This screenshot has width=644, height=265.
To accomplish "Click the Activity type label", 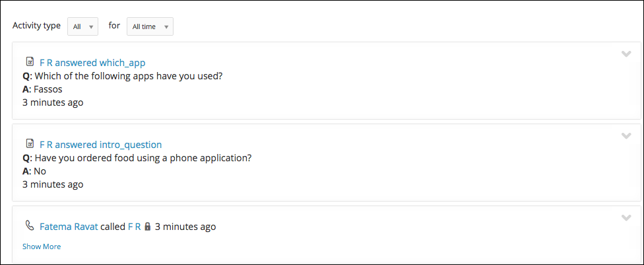I will [x=36, y=26].
